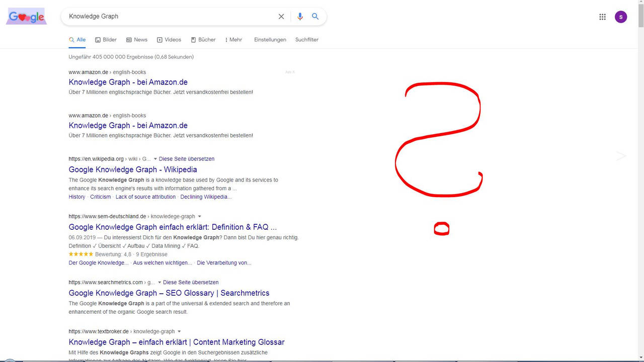Switch to the Bücher tab

click(203, 40)
